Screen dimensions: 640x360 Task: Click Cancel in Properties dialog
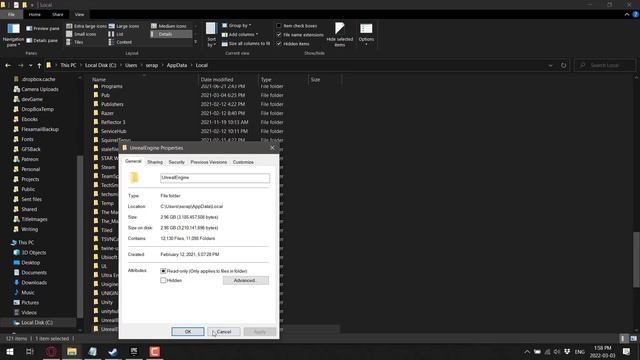(x=224, y=331)
